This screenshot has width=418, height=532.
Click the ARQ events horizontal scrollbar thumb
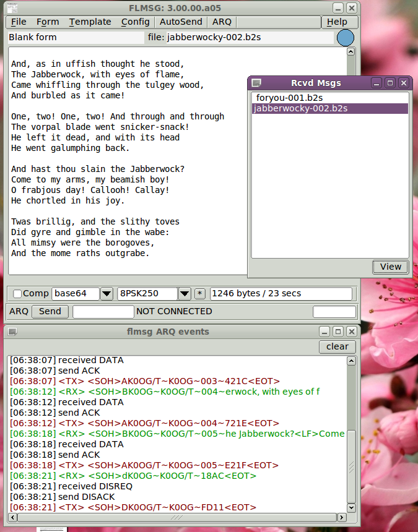[x=176, y=517]
